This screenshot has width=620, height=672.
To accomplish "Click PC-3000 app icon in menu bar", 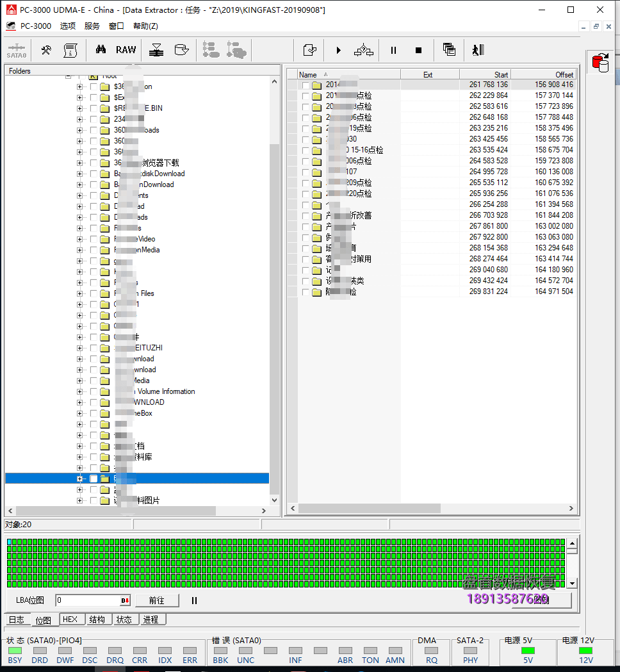I will [11, 26].
